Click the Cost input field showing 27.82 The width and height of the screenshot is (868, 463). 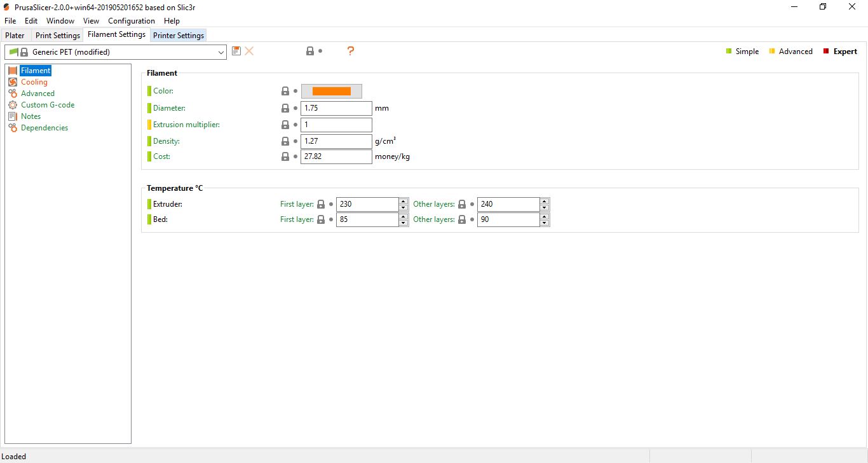tap(336, 156)
